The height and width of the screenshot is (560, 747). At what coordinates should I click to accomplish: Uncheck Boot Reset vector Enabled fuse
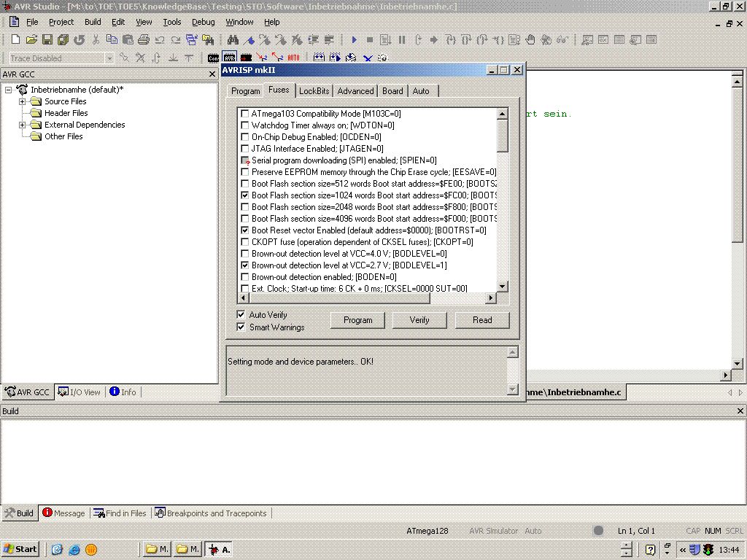[245, 230]
